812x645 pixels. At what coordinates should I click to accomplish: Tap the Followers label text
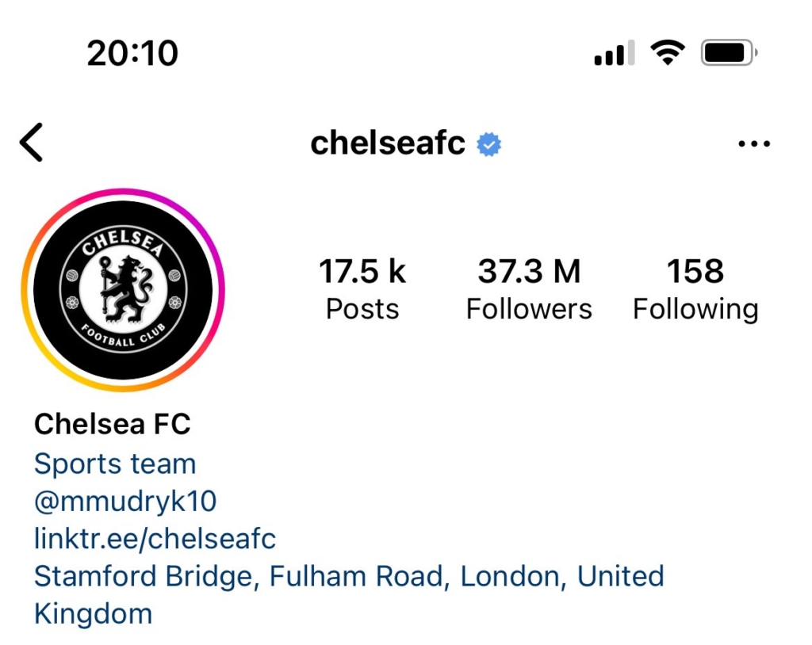pos(529,310)
